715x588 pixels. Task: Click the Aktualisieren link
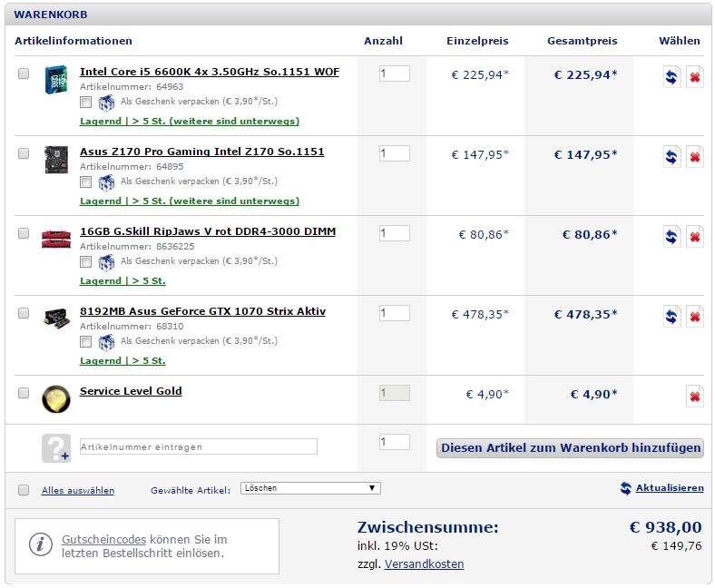coord(670,487)
